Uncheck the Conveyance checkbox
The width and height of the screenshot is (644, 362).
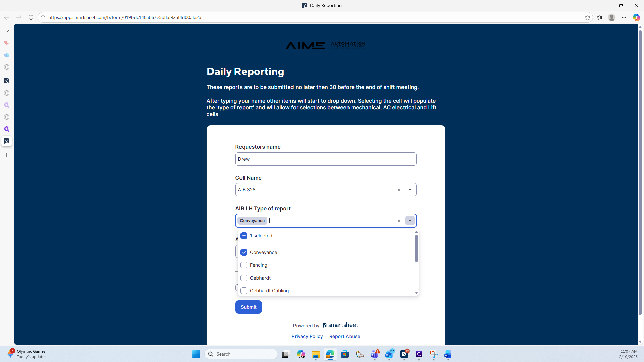point(244,252)
